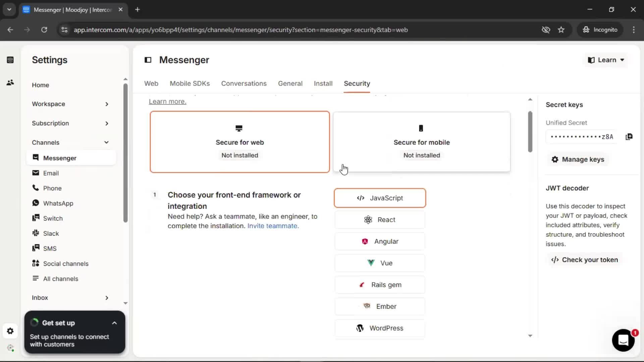Reload the page in the browser
Image resolution: width=644 pixels, height=362 pixels.
click(x=44, y=30)
